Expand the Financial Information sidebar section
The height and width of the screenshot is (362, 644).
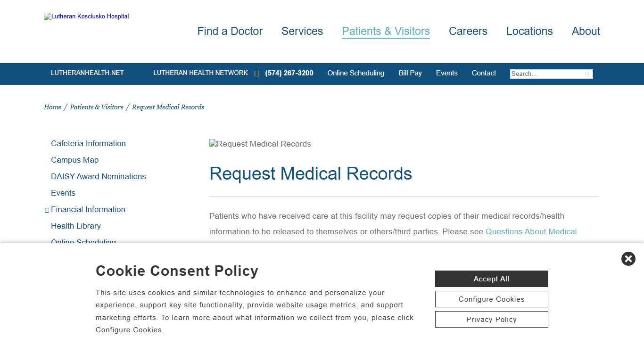point(47,209)
